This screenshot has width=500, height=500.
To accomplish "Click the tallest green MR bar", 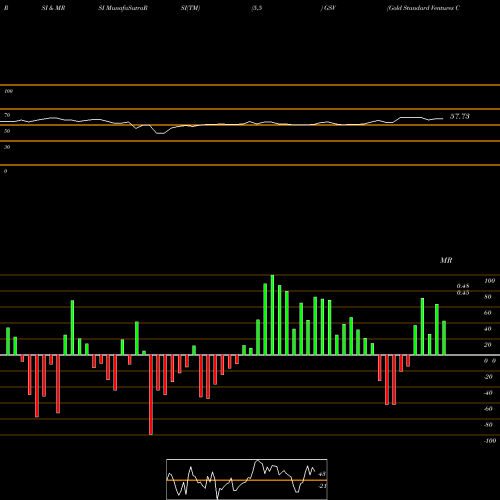I will point(272,315).
